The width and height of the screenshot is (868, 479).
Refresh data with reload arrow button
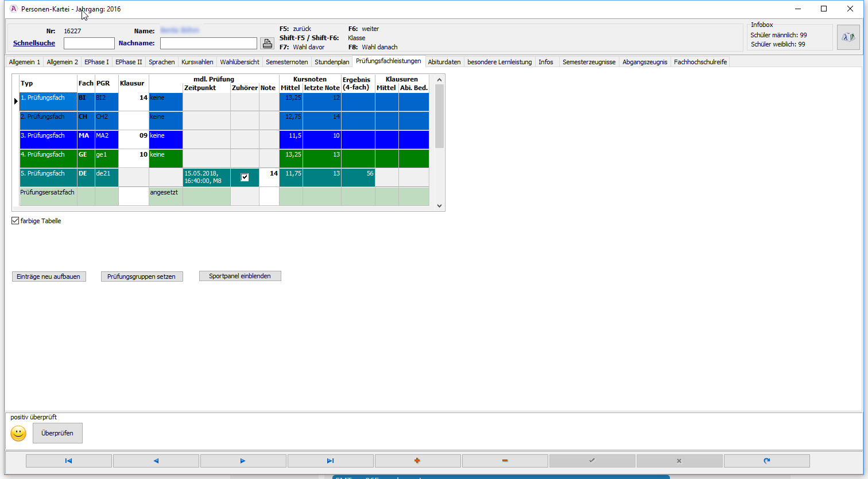coord(767,461)
